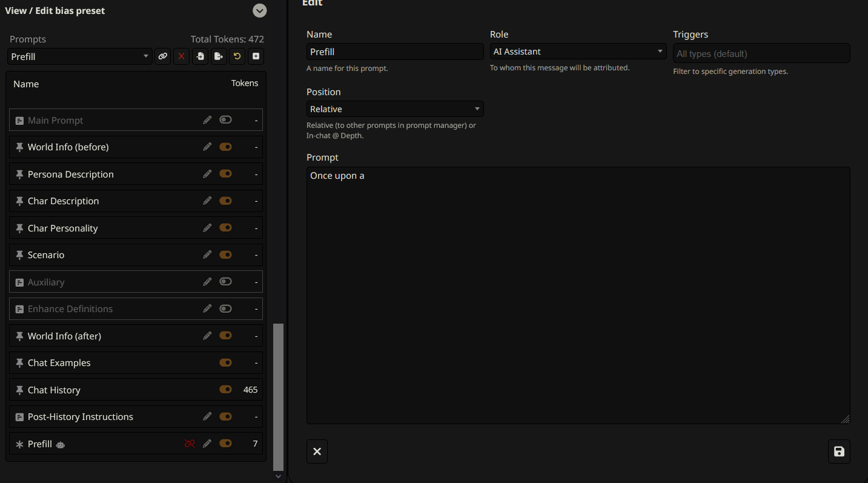Screen dimensions: 868x483
Task: Click the prompt list vertical scrollbar thumb
Action: click(x=278, y=397)
